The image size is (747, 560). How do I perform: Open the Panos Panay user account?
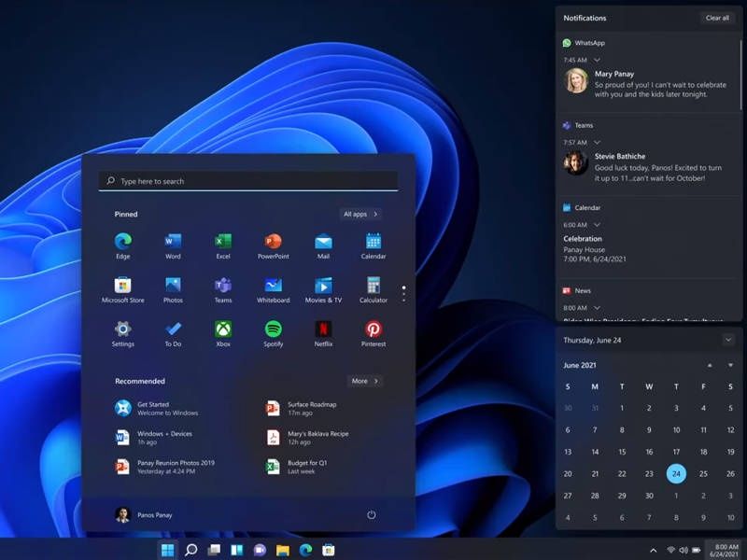pyautogui.click(x=144, y=515)
